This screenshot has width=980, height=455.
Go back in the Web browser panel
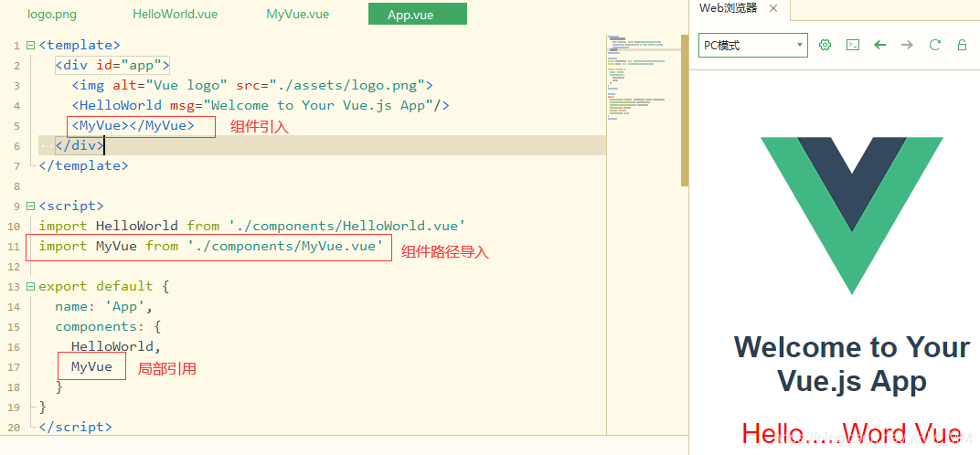point(880,45)
